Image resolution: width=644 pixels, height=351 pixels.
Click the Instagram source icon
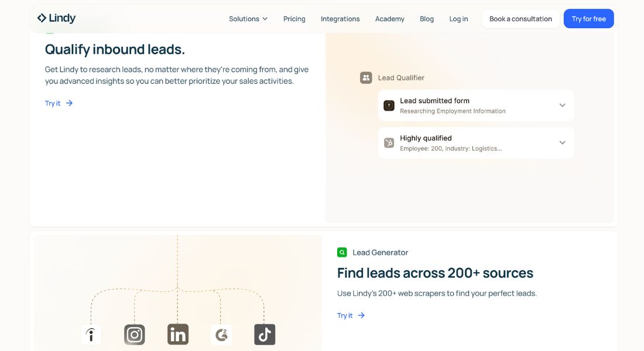point(134,334)
